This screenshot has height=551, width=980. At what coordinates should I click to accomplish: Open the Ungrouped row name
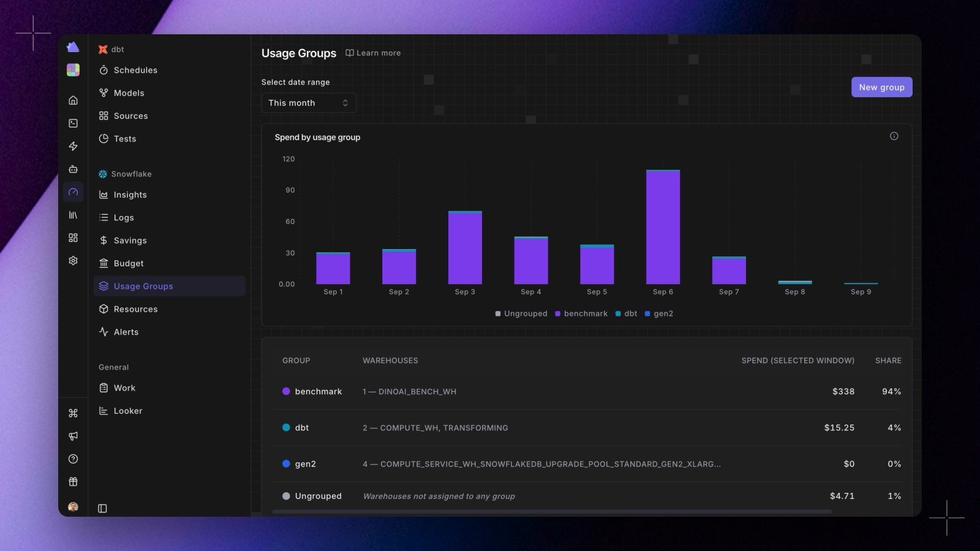pyautogui.click(x=318, y=496)
